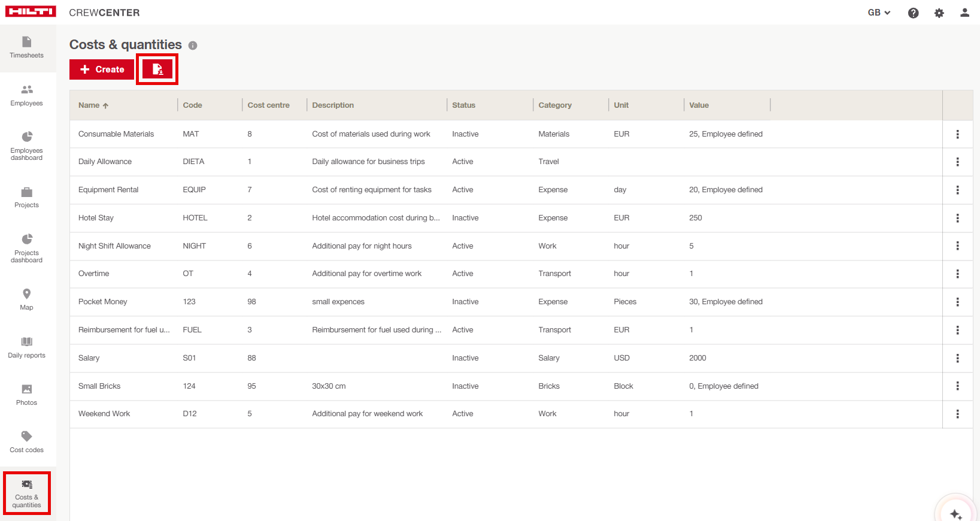Open the Cost codes section
This screenshot has height=521, width=980.
pos(27,442)
